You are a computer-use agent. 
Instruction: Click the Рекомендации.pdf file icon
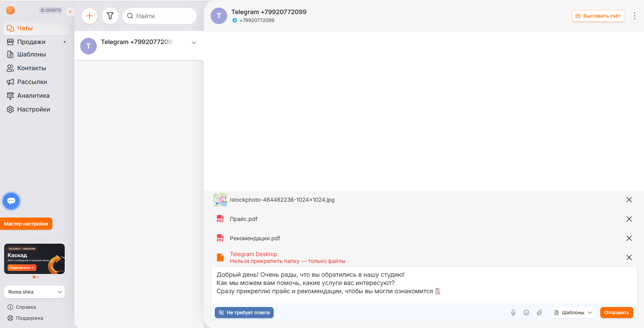[x=220, y=238]
